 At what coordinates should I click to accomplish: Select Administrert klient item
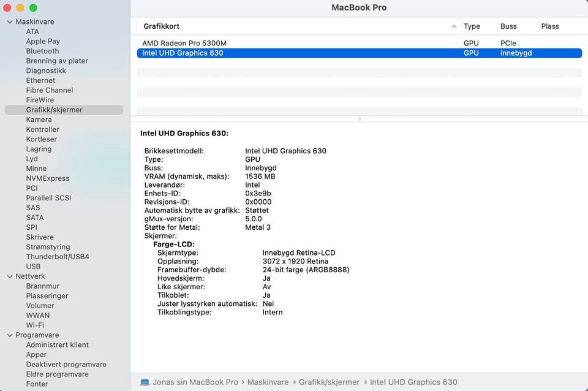pos(58,345)
